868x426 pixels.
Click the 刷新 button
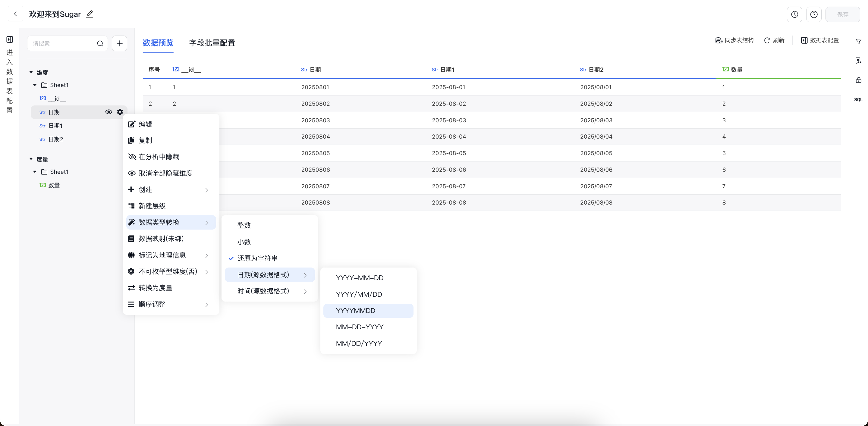pos(774,40)
